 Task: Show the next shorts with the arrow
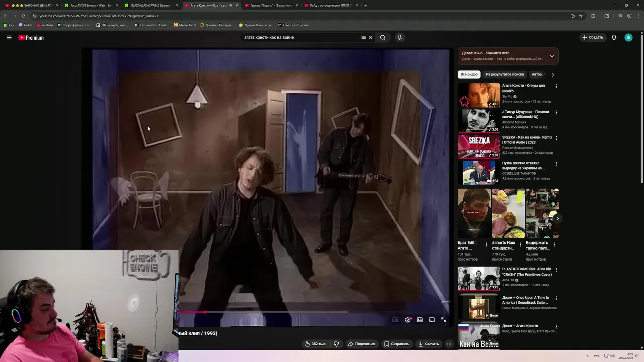tap(557, 218)
